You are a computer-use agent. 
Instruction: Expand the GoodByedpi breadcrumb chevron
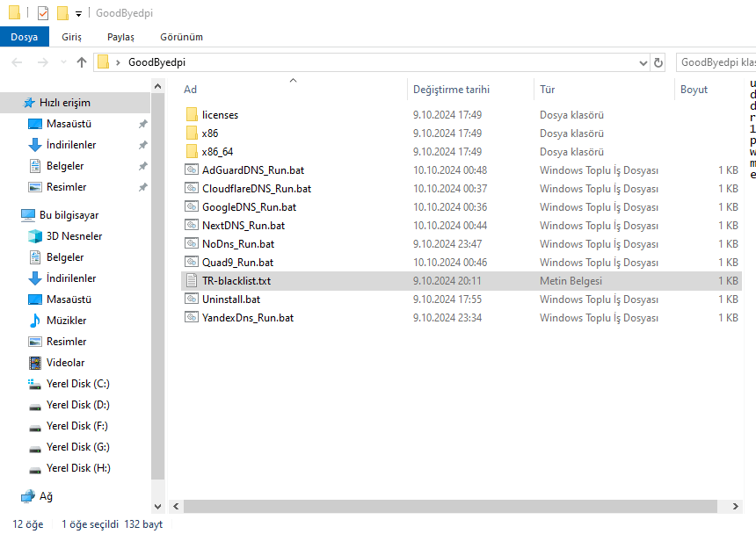point(118,62)
